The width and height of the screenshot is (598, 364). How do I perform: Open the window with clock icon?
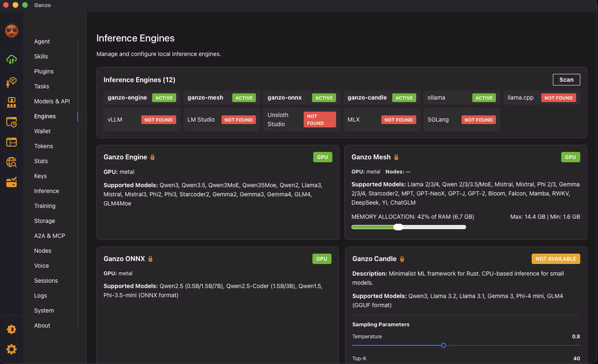[11, 122]
